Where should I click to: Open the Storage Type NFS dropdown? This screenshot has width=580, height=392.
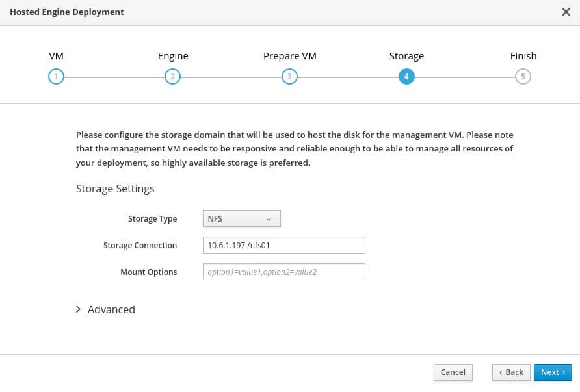pos(241,219)
